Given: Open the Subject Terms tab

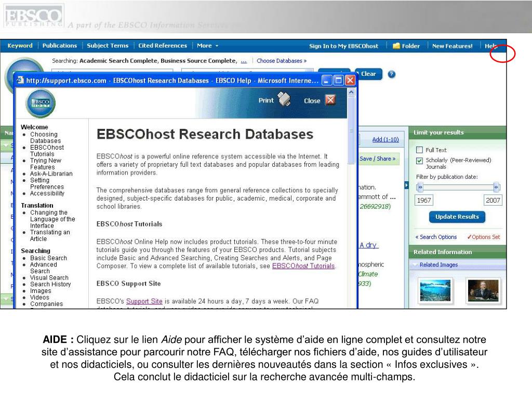Looking at the screenshot, I should tap(108, 46).
